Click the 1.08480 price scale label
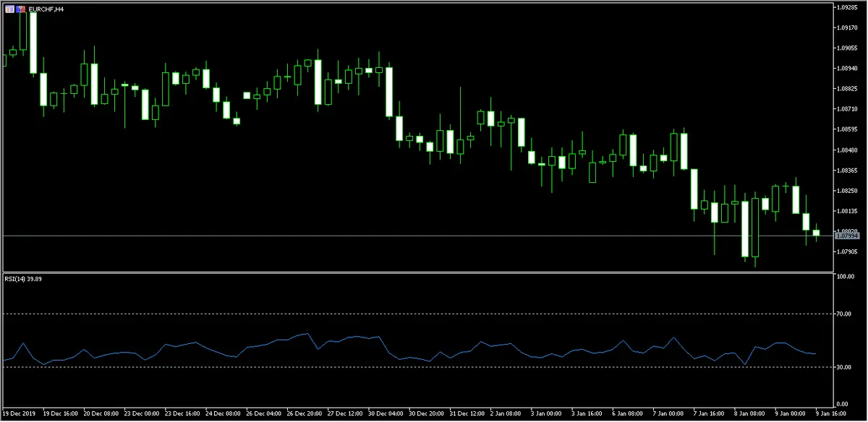Viewport: 868px width, 422px height. [x=847, y=150]
